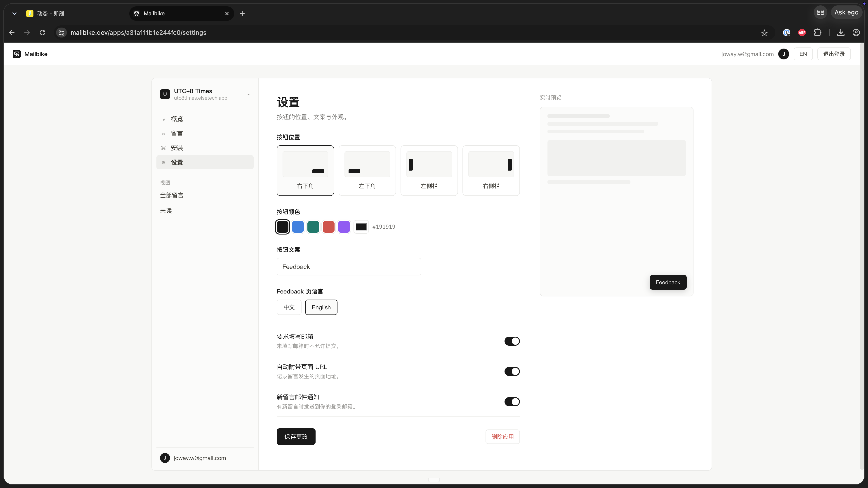Click the utc8times.elsetech.app domain text
868x488 pixels.
click(200, 98)
